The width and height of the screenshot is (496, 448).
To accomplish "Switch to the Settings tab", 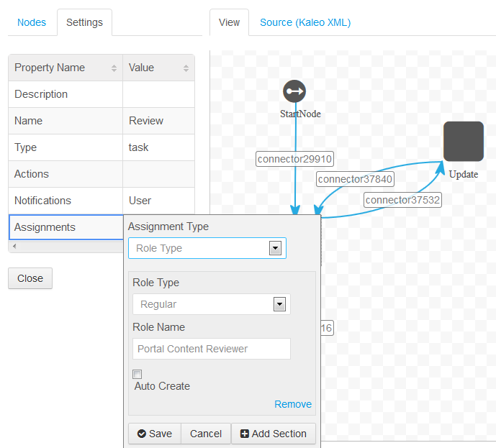I will pyautogui.click(x=84, y=22).
